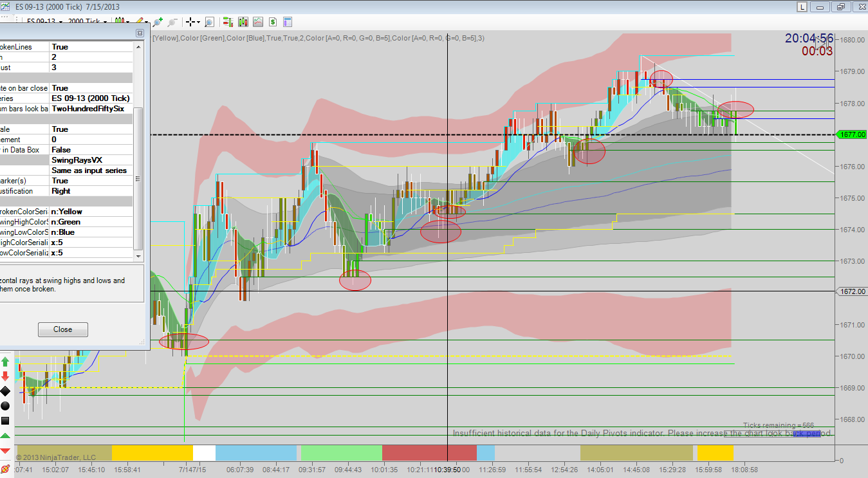Select the green triangle up drawing tool

5,436
